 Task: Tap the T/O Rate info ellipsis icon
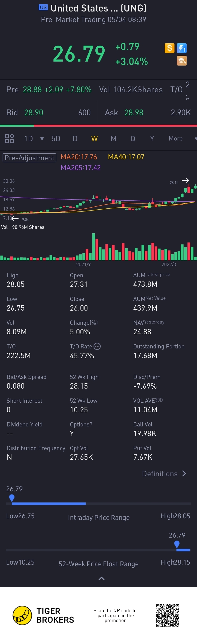pos(97,346)
